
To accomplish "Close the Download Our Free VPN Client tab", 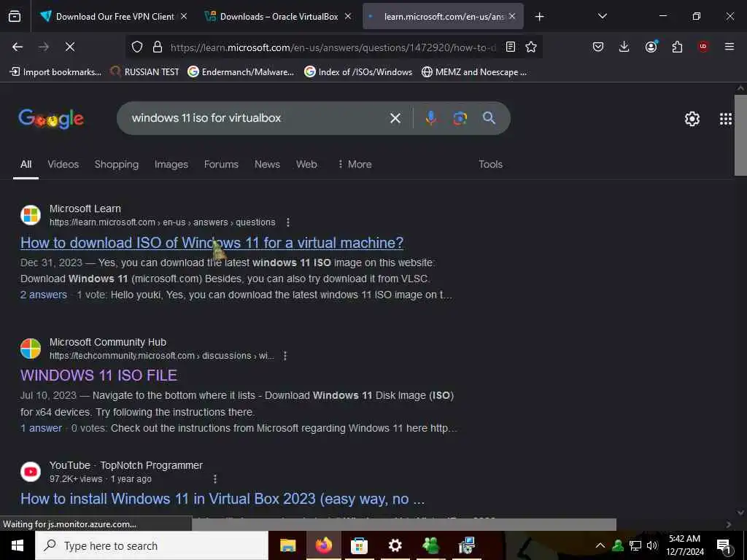I will pos(184,16).
